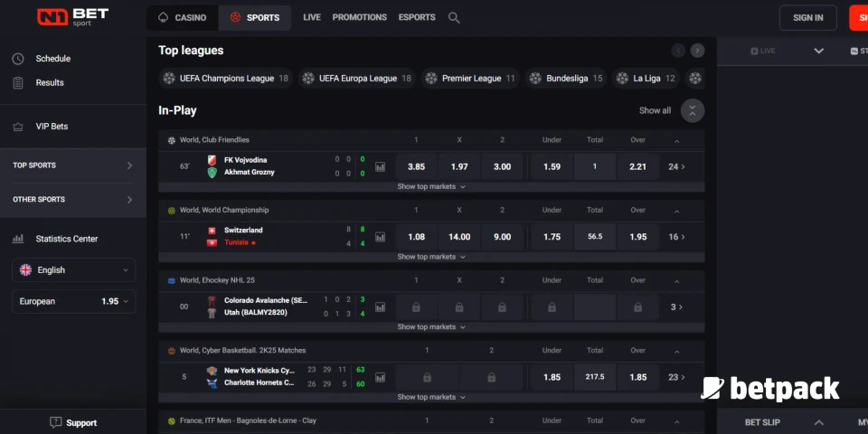Open UEFA Champions League chip
The image size is (868, 434).
tap(226, 79)
